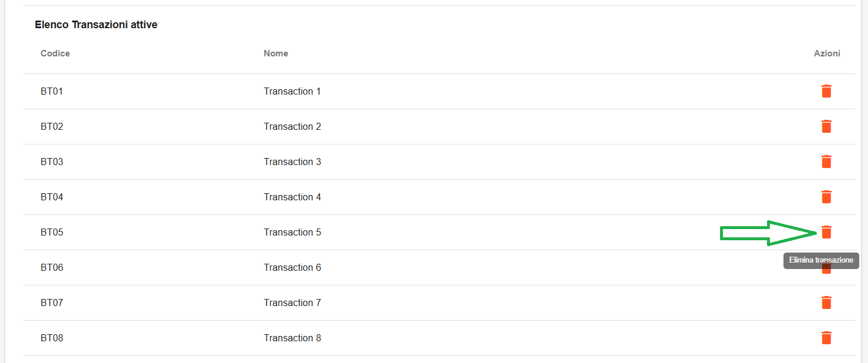This screenshot has width=868, height=363.
Task: Select the Transaction 2 name cell
Action: coord(292,126)
